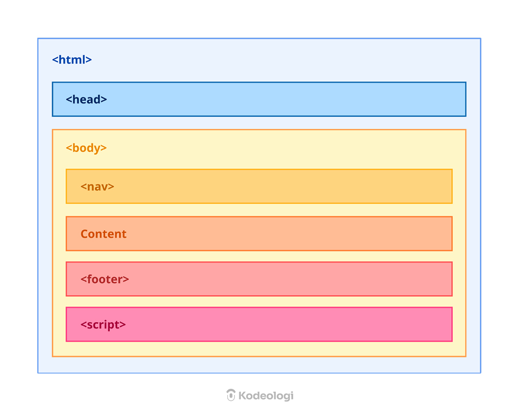Viewport: 519px width, 420px height.
Task: Select the middle of the blue head block
Action: tap(259, 99)
